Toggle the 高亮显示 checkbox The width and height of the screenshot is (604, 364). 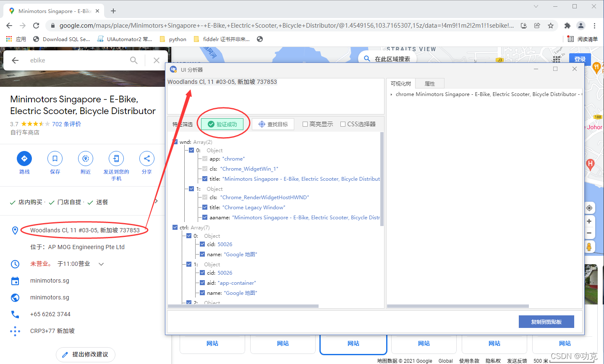coord(305,124)
